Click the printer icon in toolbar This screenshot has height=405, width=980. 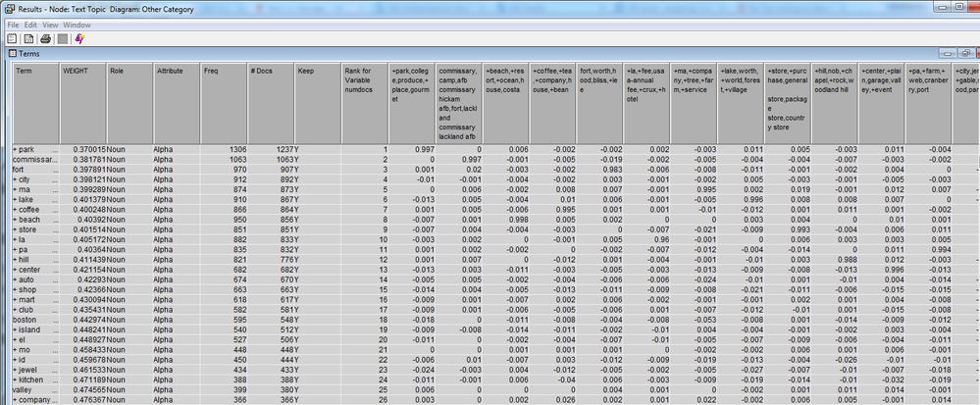pos(45,37)
